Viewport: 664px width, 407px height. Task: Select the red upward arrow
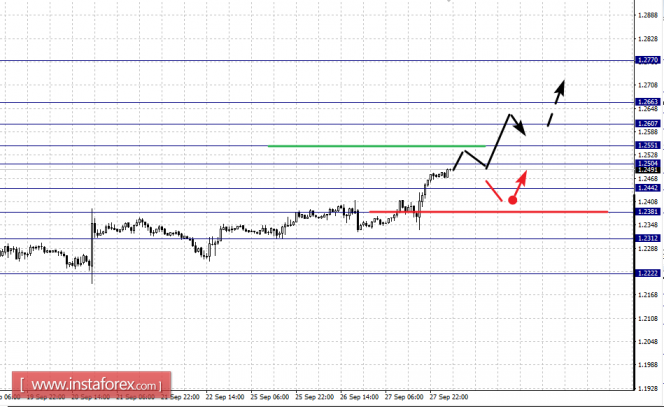click(520, 185)
